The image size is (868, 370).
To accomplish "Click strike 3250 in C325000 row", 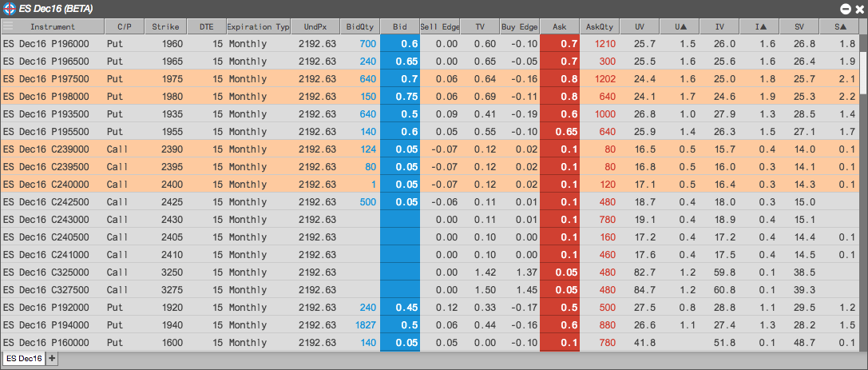I will 165,274.
